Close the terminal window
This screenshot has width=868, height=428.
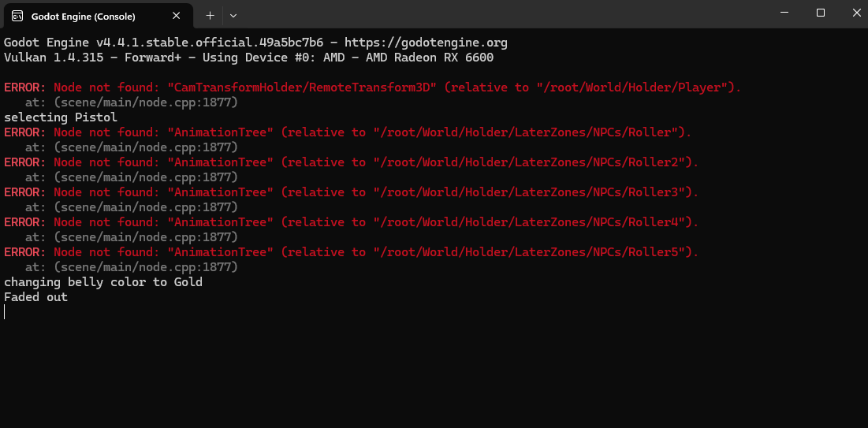click(856, 13)
